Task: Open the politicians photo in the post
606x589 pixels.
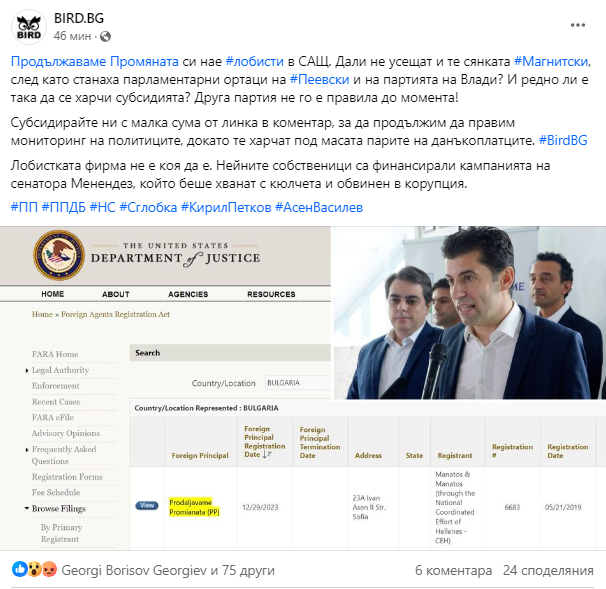Action: point(469,313)
